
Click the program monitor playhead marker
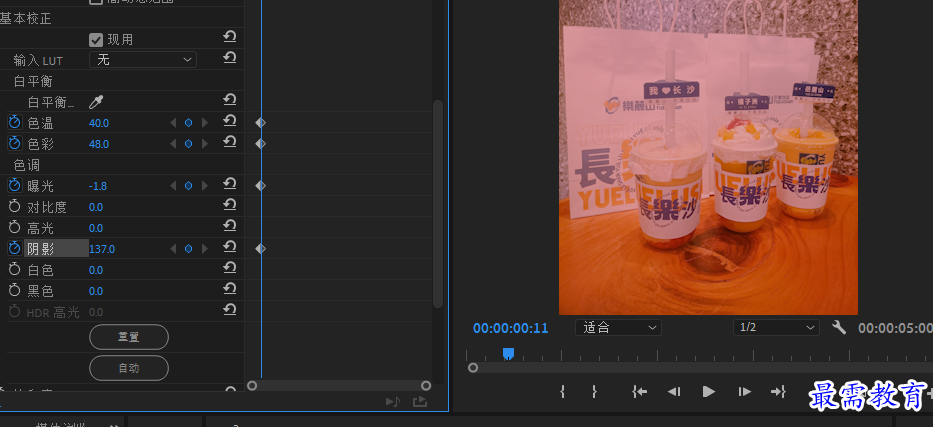point(508,354)
